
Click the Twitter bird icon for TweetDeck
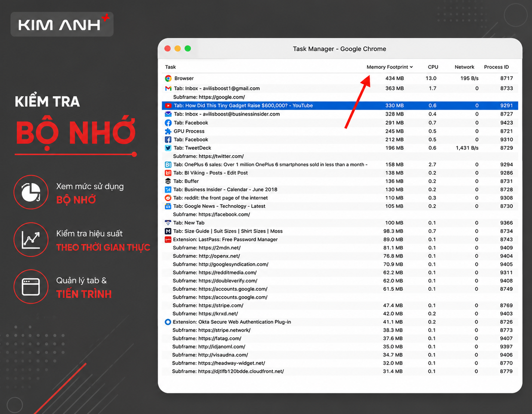coord(168,148)
